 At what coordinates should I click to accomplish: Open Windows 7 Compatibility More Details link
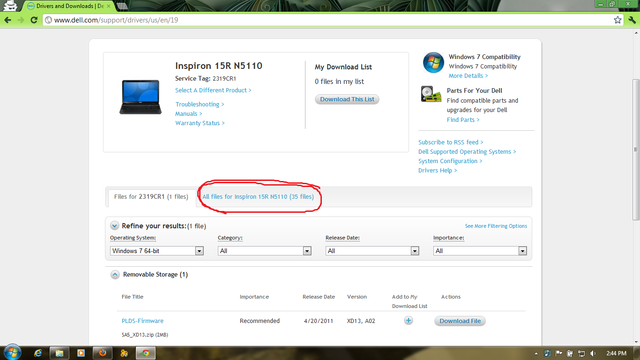coord(468,76)
